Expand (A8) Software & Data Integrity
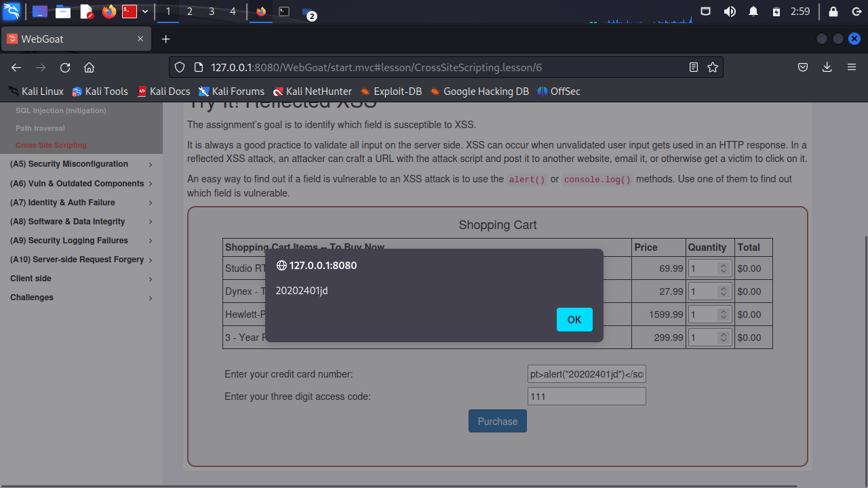This screenshot has width=868, height=488. click(x=81, y=222)
